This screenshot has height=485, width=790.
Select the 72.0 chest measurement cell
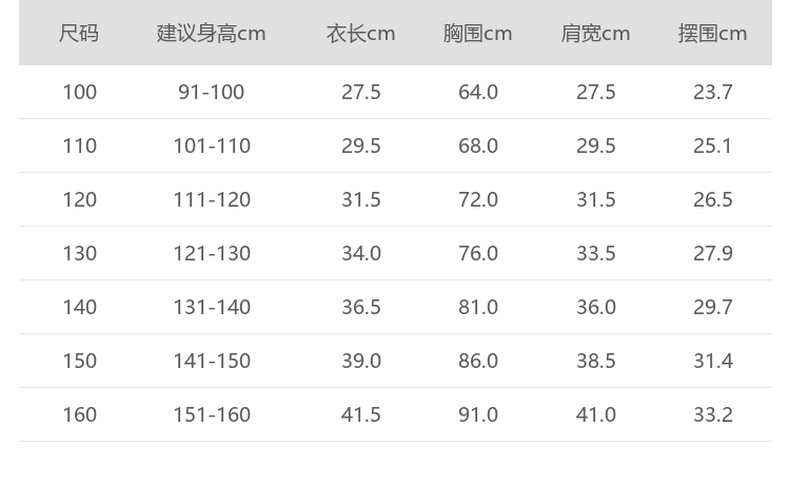tap(478, 200)
